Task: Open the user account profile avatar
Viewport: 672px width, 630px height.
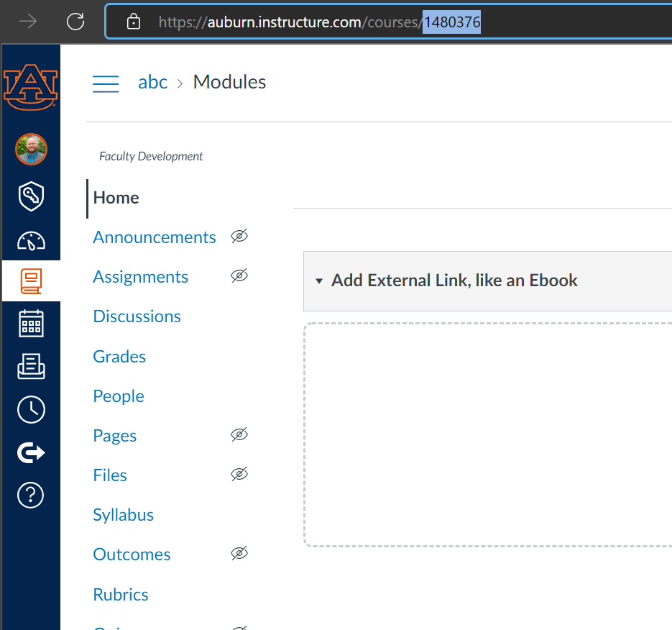Action: pos(31,150)
